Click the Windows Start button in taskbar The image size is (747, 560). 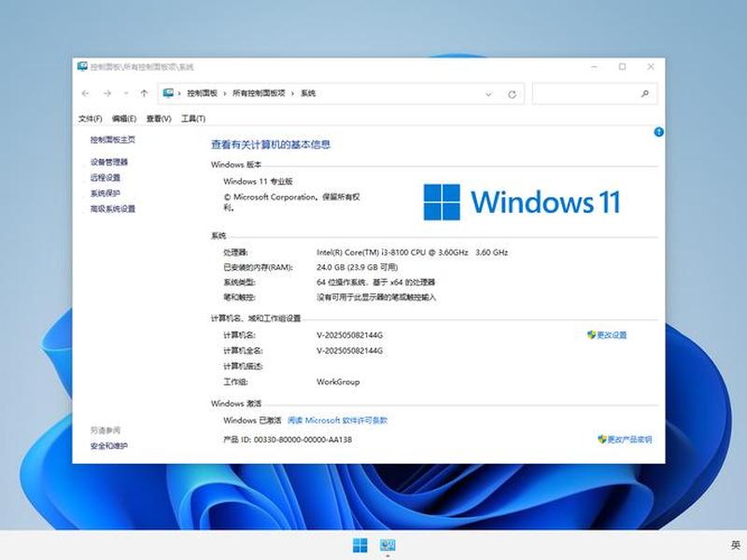[x=359, y=545]
